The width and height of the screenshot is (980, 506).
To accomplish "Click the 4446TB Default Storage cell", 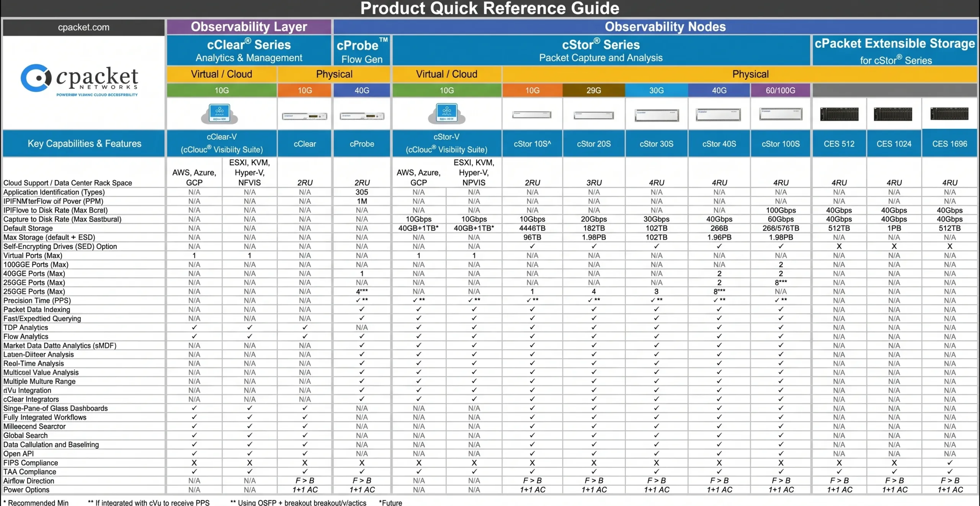I will coord(532,228).
